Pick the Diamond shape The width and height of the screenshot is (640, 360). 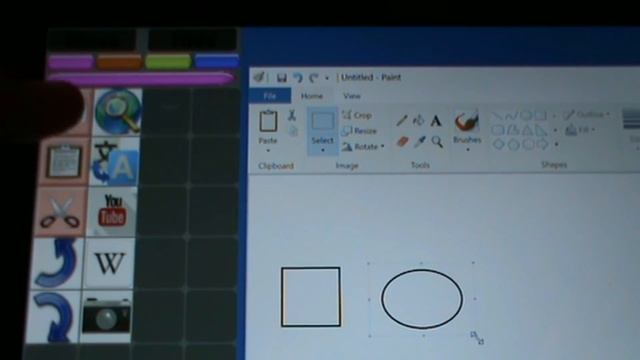[498, 144]
